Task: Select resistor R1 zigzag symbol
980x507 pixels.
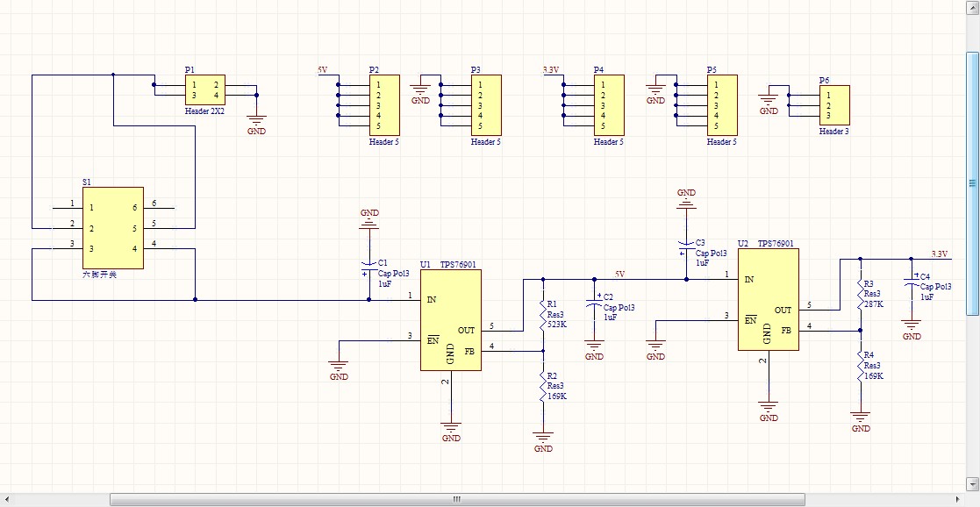Action: [x=543, y=314]
